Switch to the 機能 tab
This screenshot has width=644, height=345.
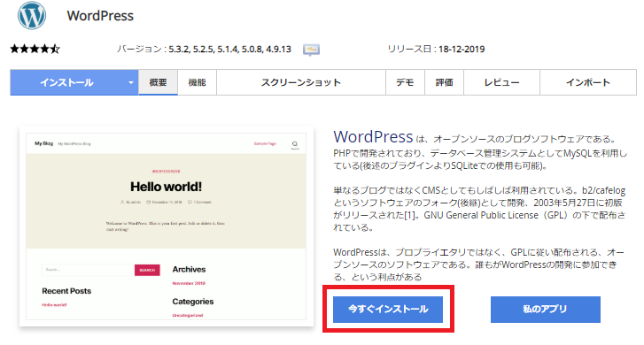coord(198,82)
